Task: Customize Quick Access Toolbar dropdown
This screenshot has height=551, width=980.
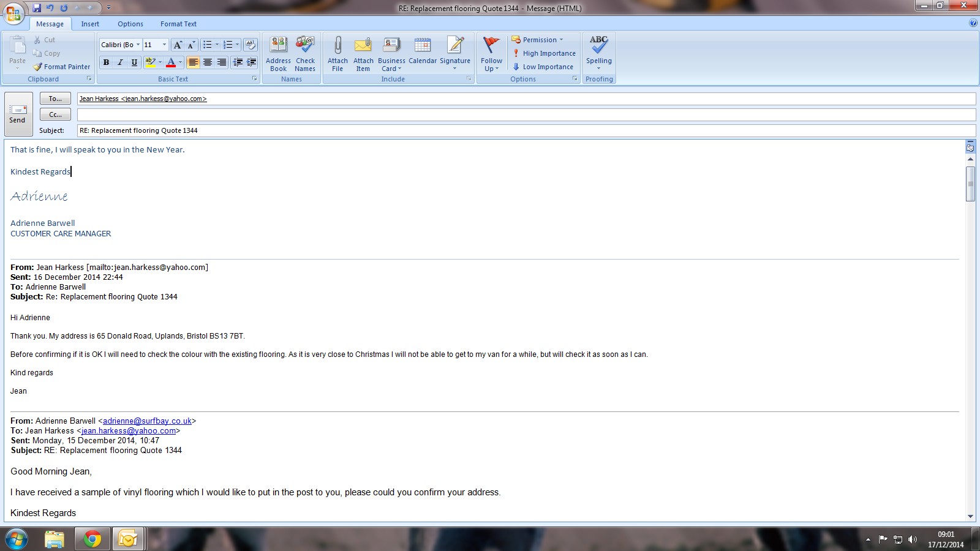Action: 109,8
